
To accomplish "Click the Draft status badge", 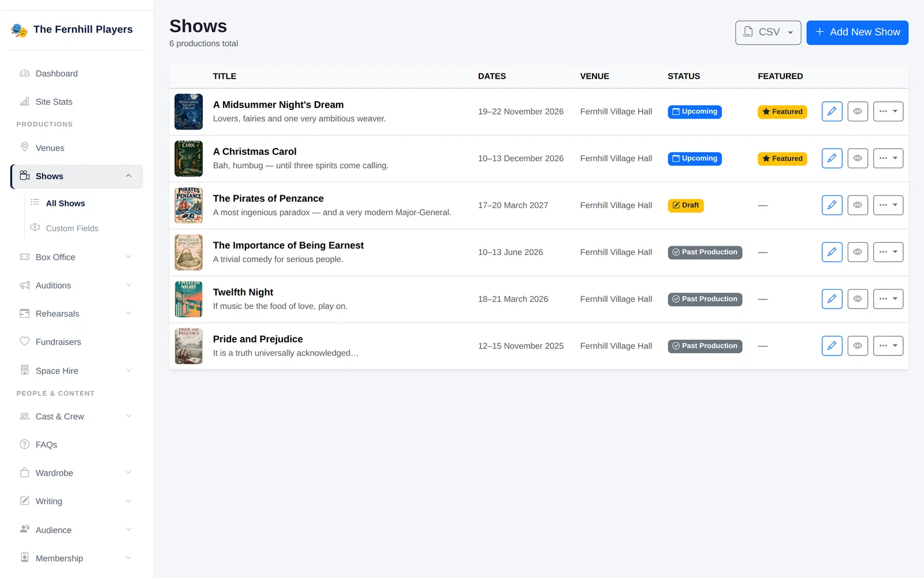I will pos(685,205).
